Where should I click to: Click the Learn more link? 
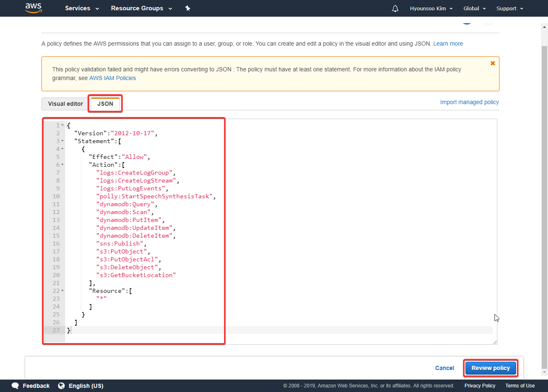tap(448, 44)
